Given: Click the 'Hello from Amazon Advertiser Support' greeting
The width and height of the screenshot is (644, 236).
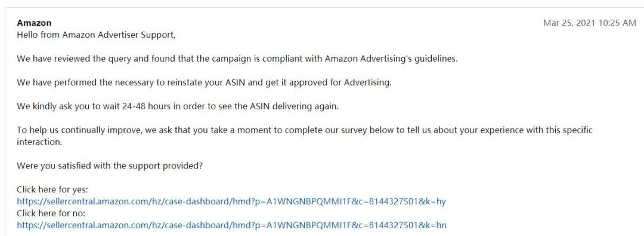Looking at the screenshot, I should 96,35.
